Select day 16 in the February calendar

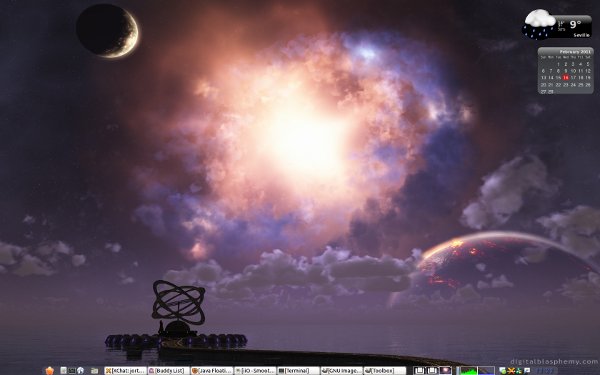(x=566, y=77)
